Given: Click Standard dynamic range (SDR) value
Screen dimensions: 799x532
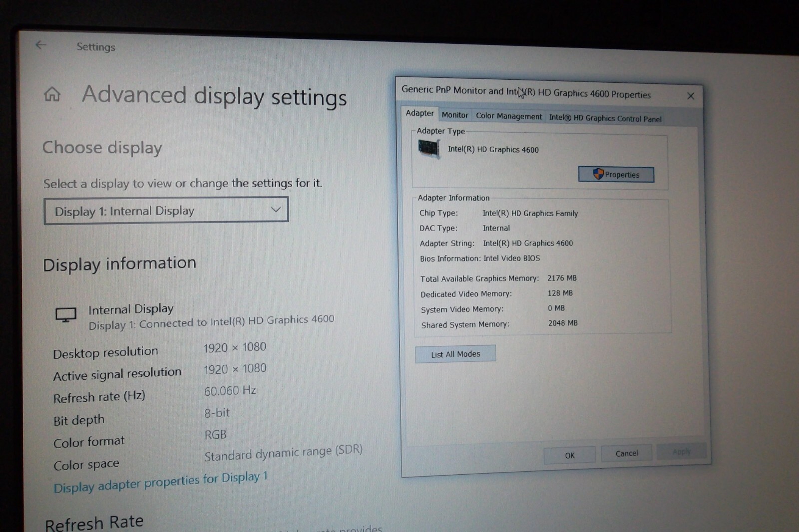Looking at the screenshot, I should pyautogui.click(x=283, y=453).
